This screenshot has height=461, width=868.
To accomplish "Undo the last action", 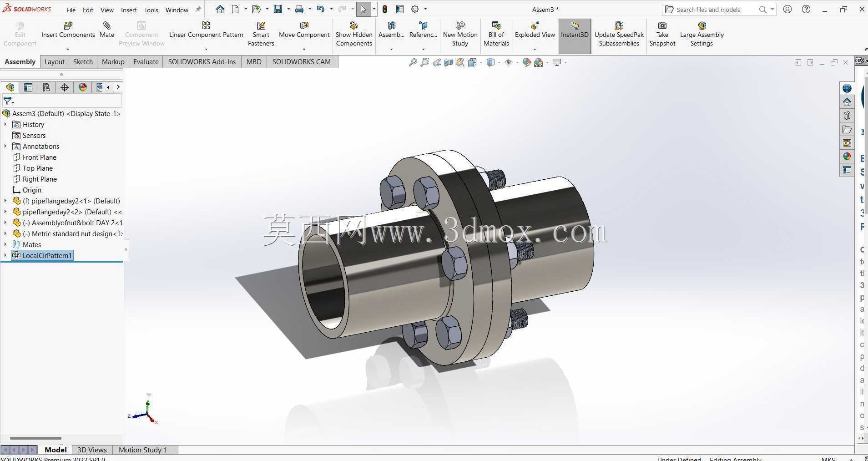I will [x=321, y=9].
